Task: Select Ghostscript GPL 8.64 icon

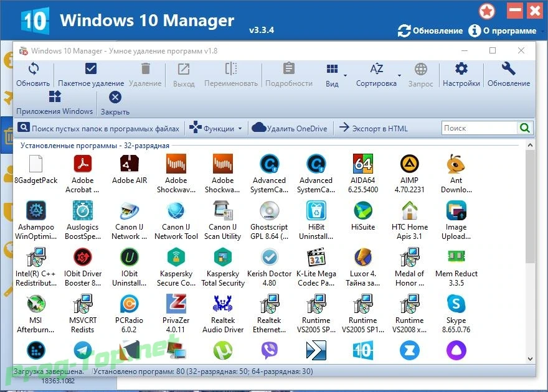Action: [269, 210]
